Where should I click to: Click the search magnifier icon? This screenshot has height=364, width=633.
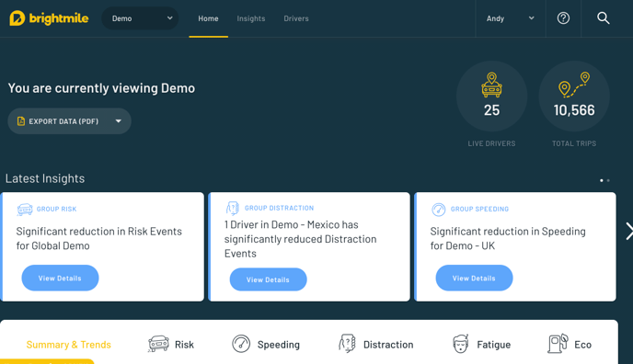pos(604,18)
